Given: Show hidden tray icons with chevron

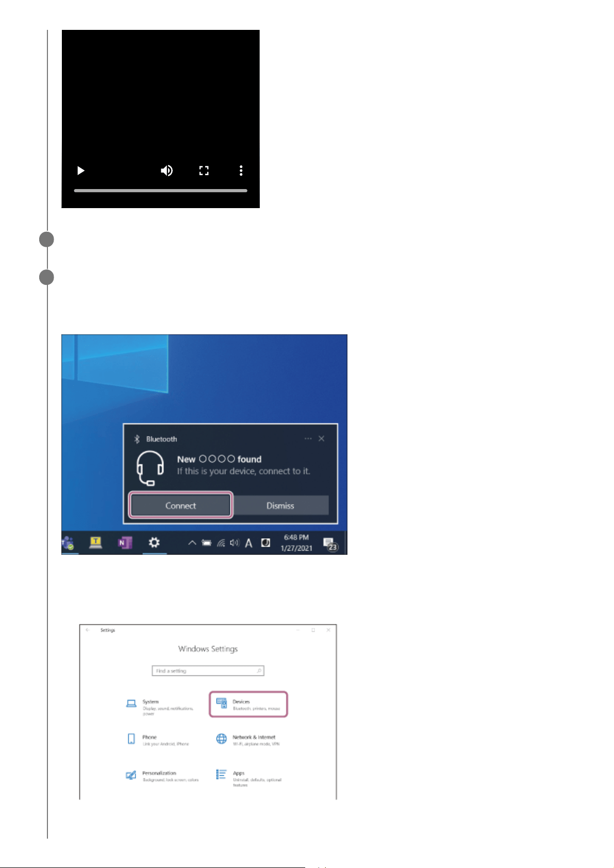Looking at the screenshot, I should click(x=192, y=543).
